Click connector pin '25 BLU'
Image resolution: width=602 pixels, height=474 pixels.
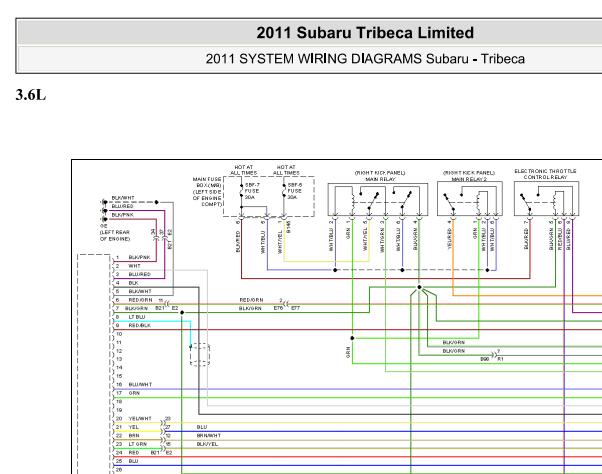tap(127, 461)
